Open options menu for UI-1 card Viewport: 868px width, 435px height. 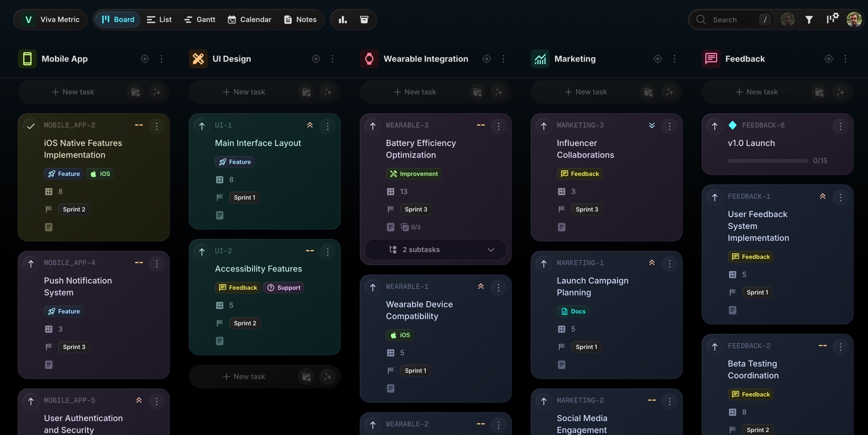coord(328,126)
